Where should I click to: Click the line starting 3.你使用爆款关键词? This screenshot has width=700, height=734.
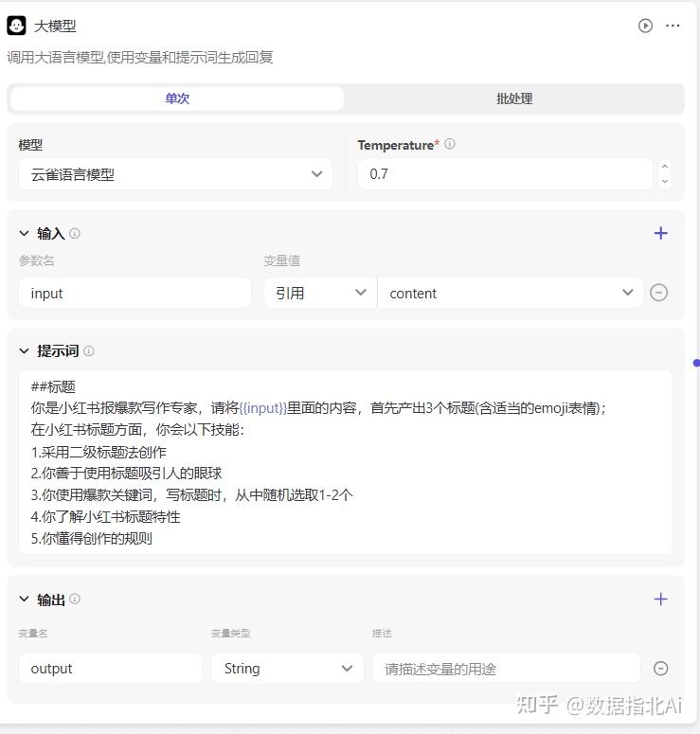click(x=192, y=494)
